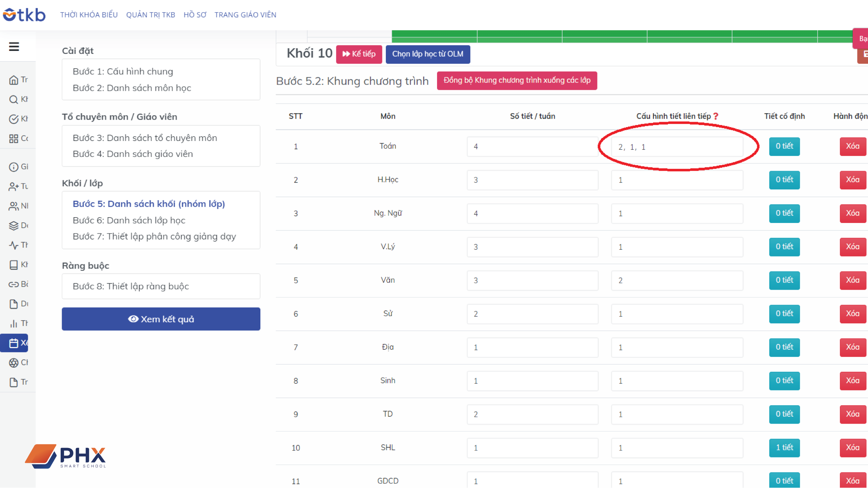
Task: Click the stacked layers sidebar icon
Action: [x=14, y=226]
